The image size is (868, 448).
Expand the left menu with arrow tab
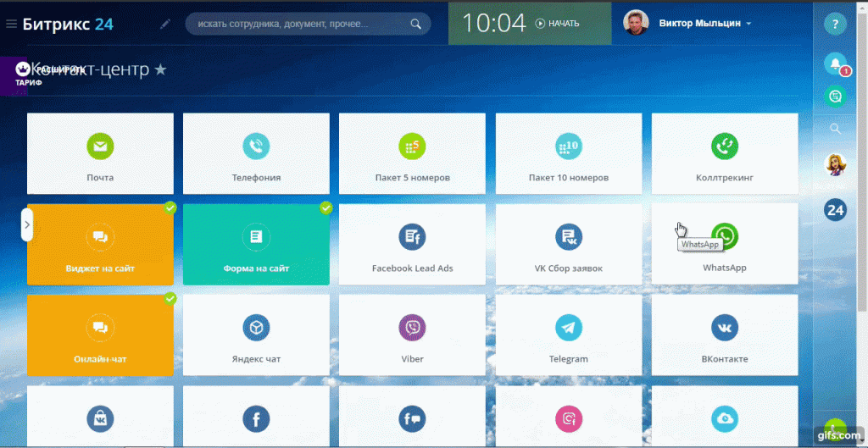click(x=27, y=224)
